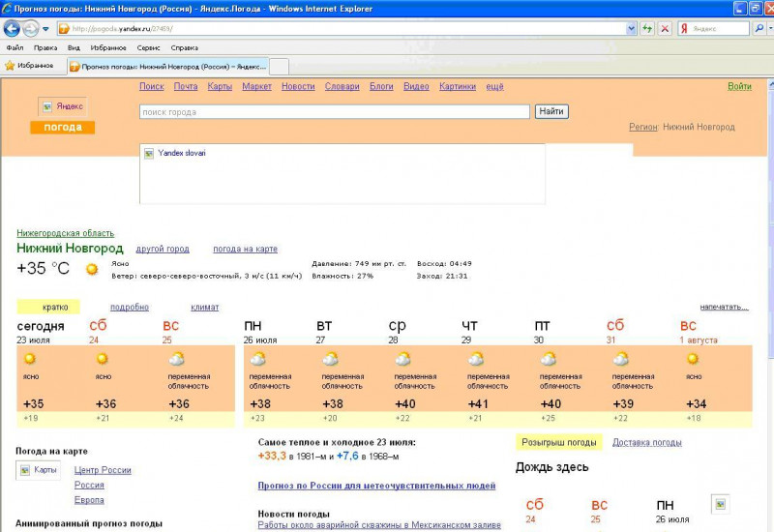This screenshot has width=774, height=532.
Task: Click the Регион link
Action: [x=643, y=127]
